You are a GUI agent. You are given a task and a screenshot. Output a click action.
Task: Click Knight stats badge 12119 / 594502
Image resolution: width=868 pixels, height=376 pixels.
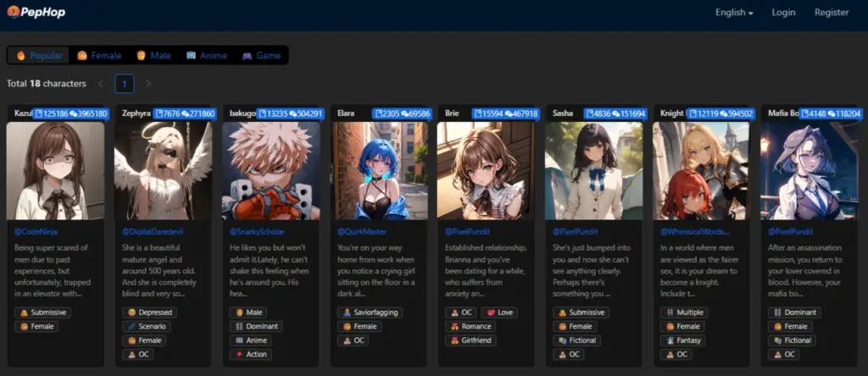(x=721, y=113)
